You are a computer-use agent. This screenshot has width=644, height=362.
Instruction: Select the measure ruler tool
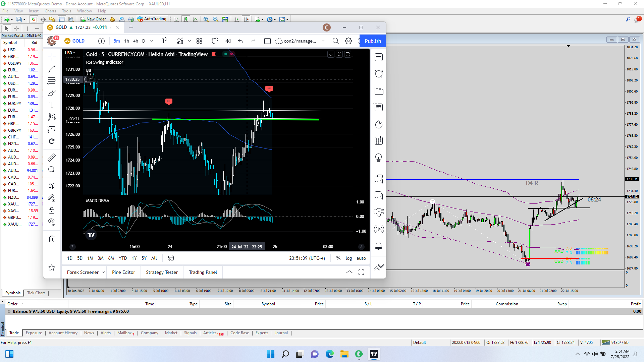(52, 158)
